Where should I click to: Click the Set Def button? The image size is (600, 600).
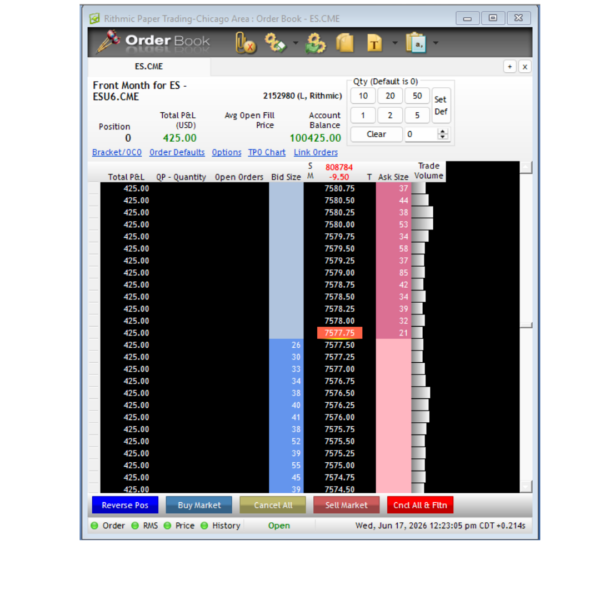pos(441,106)
